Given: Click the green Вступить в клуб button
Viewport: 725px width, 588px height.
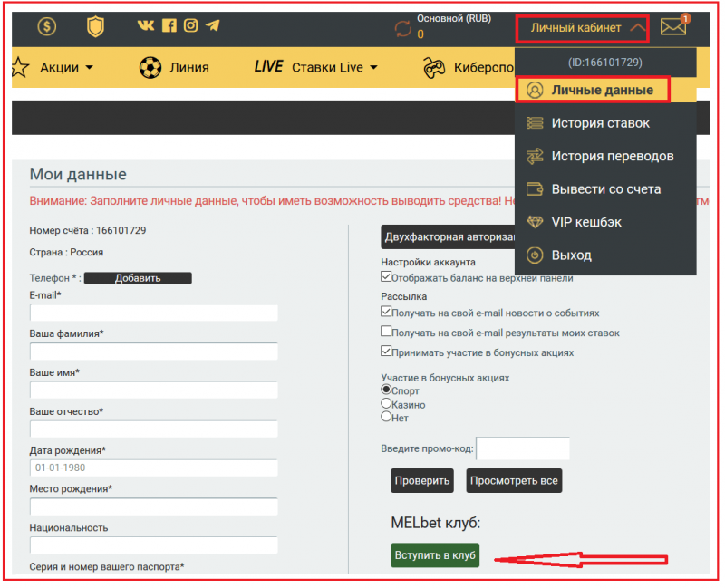Looking at the screenshot, I should pos(435,555).
